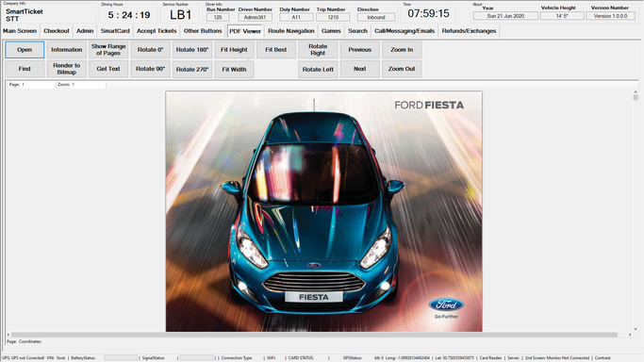Open Show Range of Pages
644x362 pixels.
(x=108, y=50)
